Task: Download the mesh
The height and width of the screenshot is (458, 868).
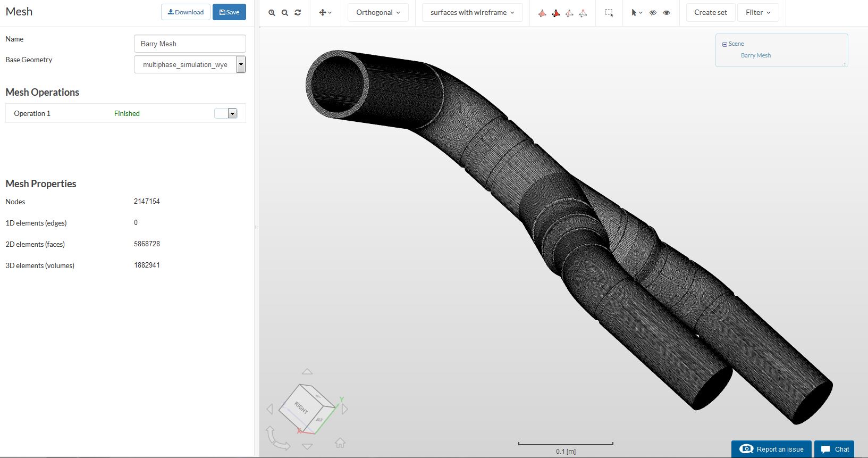Action: coord(186,12)
